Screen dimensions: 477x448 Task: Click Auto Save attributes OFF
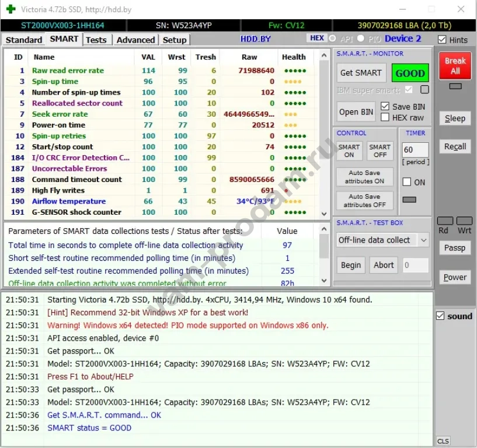[364, 201]
